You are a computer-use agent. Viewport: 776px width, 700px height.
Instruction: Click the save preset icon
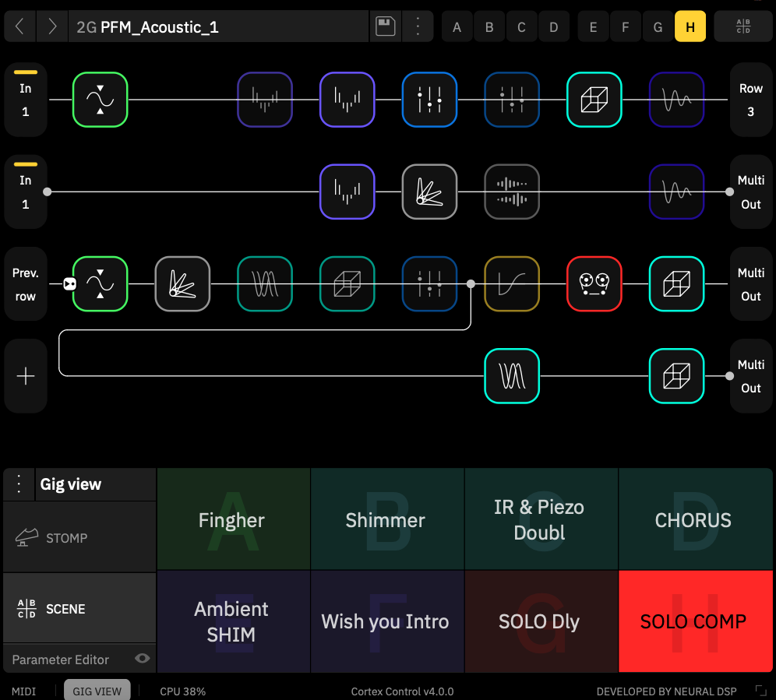click(x=385, y=26)
